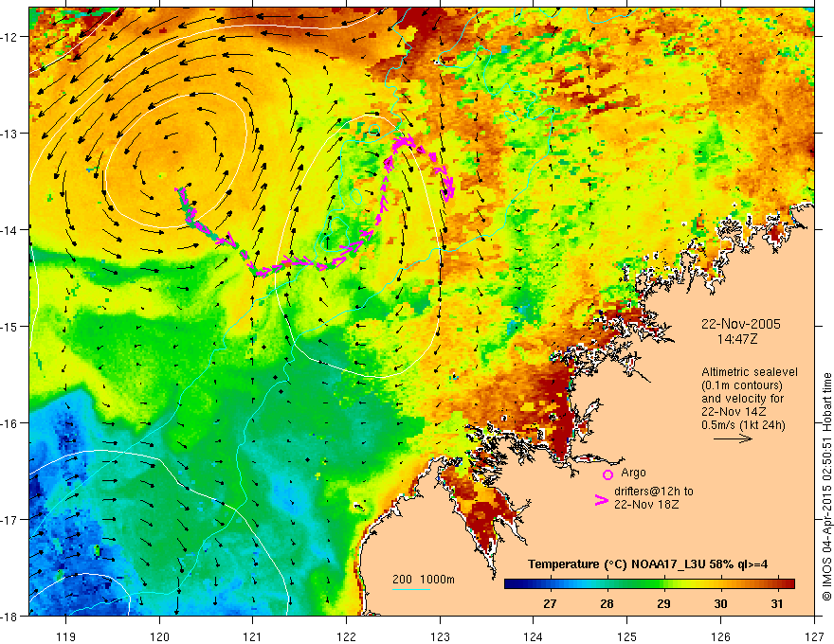Click latitude label -15 on left axis
Image resolution: width=834 pixels, height=644 pixels.
tap(9, 326)
